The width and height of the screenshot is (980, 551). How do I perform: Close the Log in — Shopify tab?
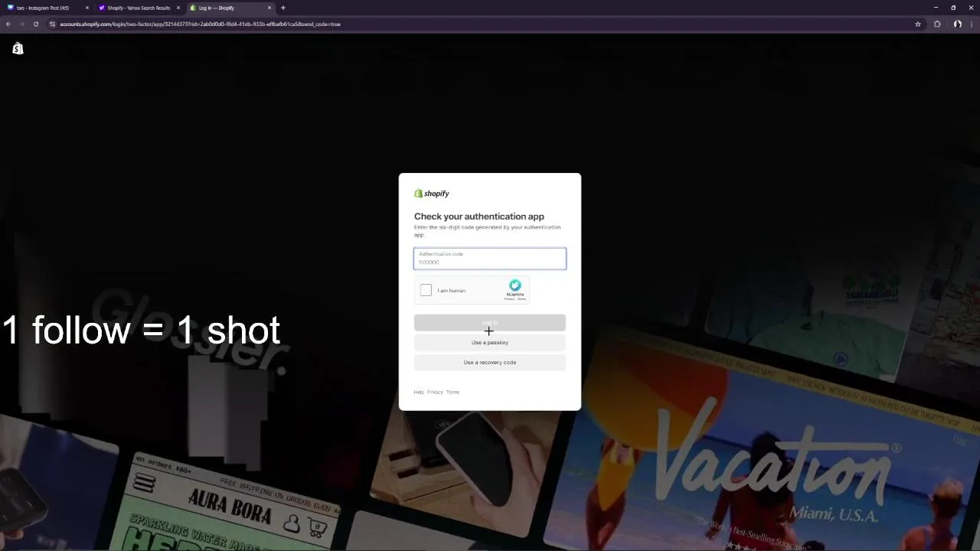tap(269, 8)
